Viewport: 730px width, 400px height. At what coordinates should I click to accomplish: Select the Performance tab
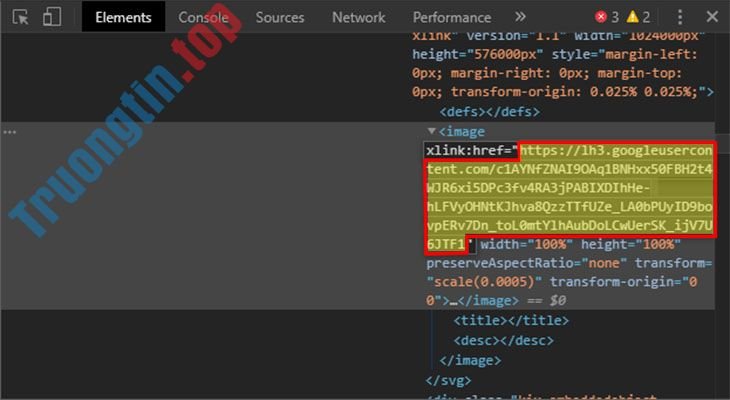452,17
